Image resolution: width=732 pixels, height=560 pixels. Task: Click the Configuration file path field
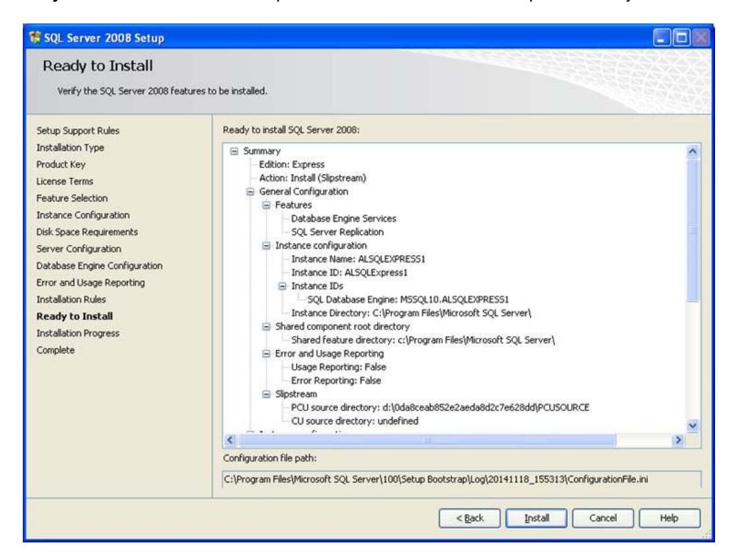tap(461, 479)
